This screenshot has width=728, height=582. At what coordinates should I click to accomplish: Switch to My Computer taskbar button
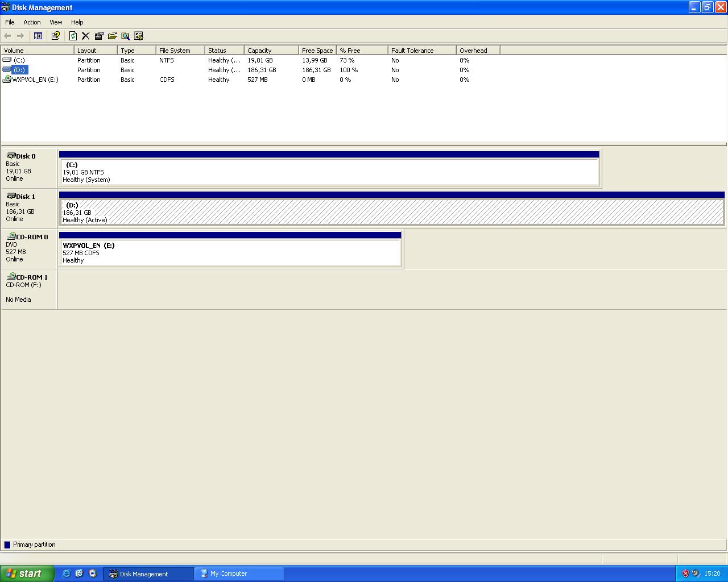coord(239,573)
